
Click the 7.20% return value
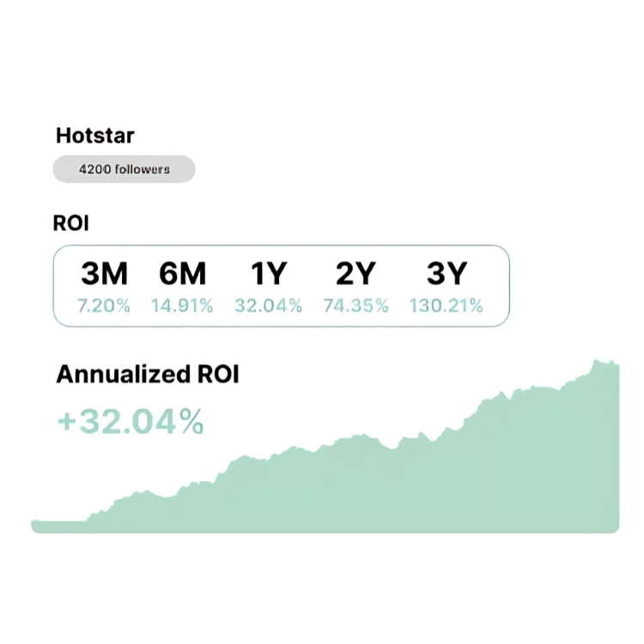pos(104,306)
